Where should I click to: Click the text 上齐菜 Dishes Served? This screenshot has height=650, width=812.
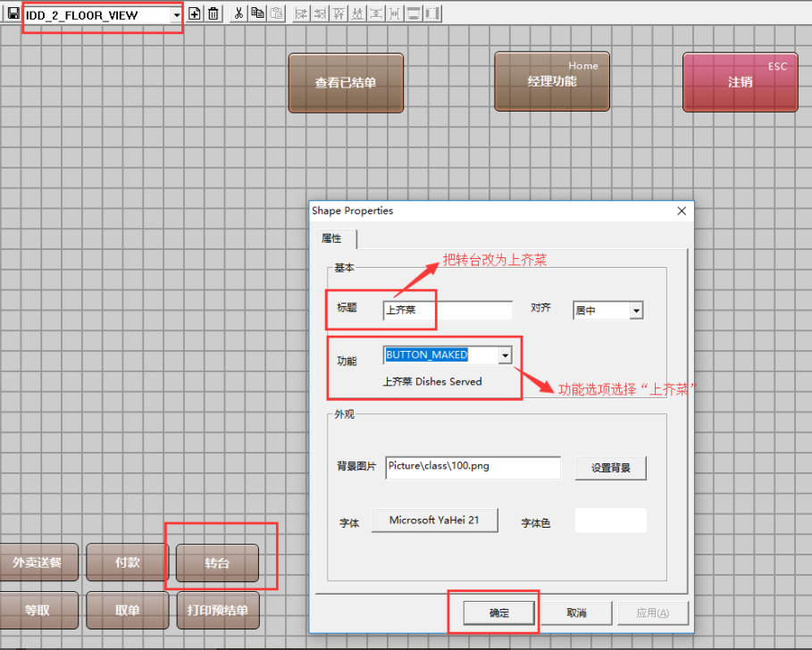tap(432, 381)
